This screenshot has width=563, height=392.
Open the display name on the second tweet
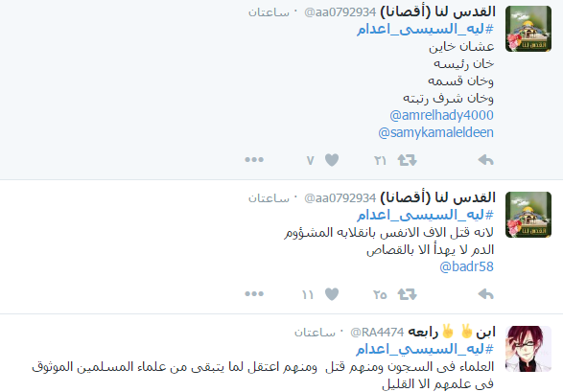pyautogui.click(x=437, y=197)
